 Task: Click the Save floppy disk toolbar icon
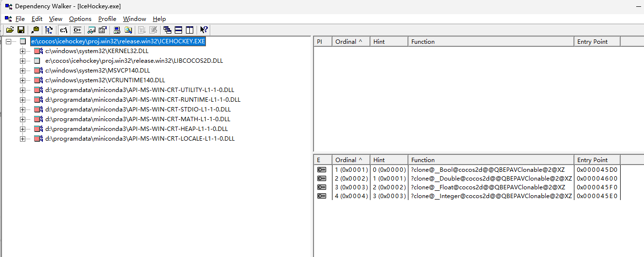point(21,30)
